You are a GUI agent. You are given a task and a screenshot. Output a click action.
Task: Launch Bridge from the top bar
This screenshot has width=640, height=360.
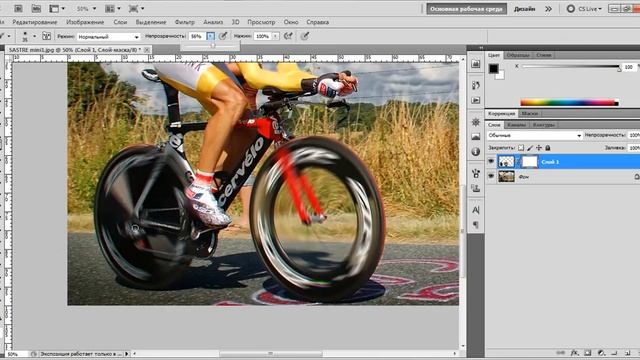(18, 8)
